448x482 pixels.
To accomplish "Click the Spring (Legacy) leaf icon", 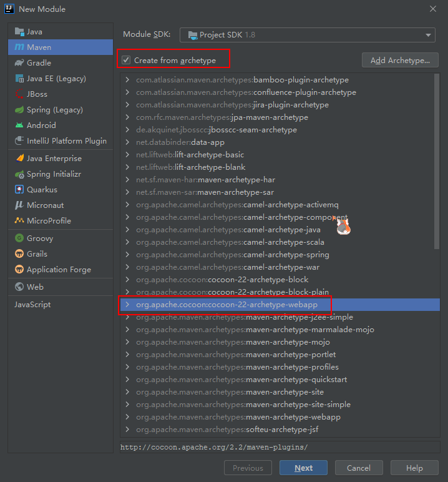I will (19, 110).
